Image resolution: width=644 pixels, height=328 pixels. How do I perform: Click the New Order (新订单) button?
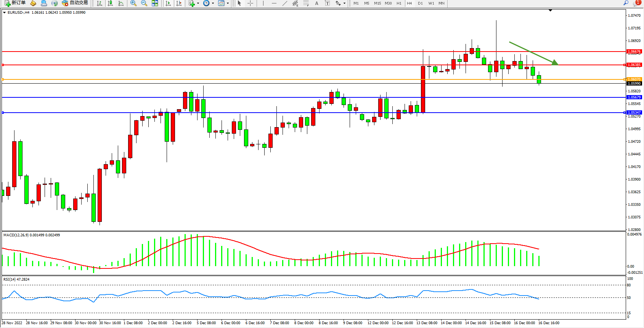[x=15, y=3]
